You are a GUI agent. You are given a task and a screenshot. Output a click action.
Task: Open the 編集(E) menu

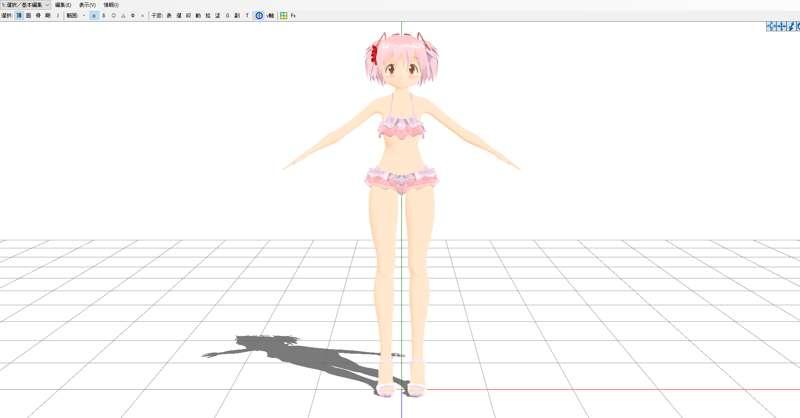pyautogui.click(x=63, y=5)
